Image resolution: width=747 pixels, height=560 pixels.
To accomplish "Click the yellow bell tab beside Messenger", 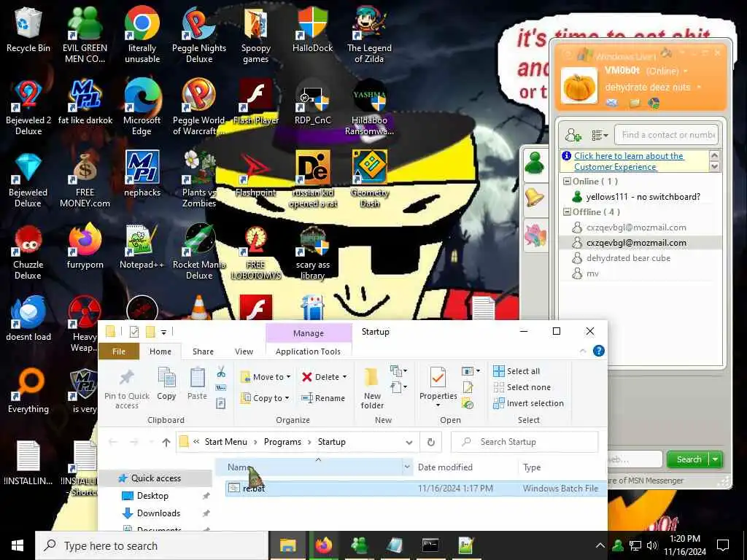I will (x=535, y=198).
